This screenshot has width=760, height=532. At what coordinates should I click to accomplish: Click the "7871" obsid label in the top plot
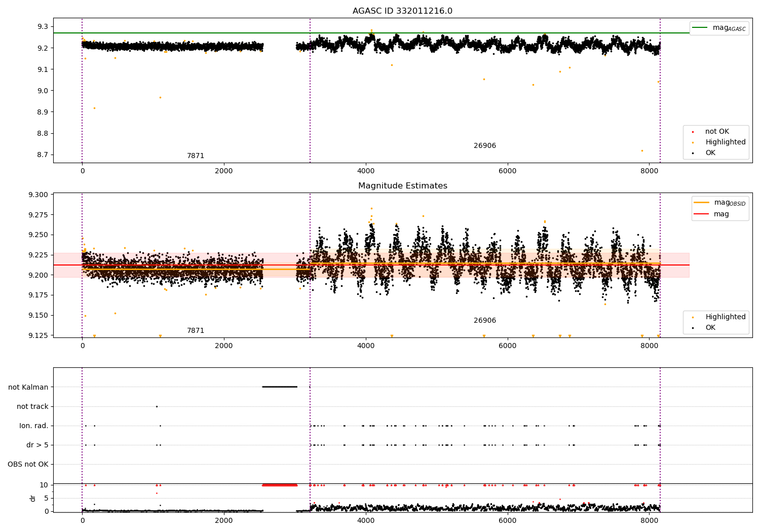196,156
